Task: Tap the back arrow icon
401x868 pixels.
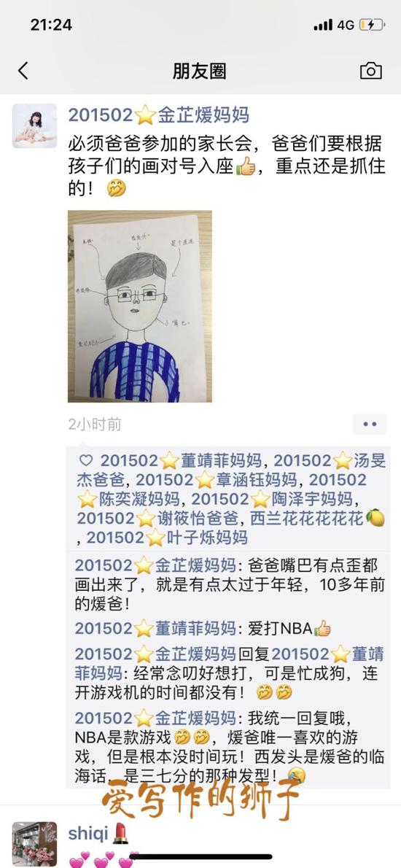Action: point(23,71)
